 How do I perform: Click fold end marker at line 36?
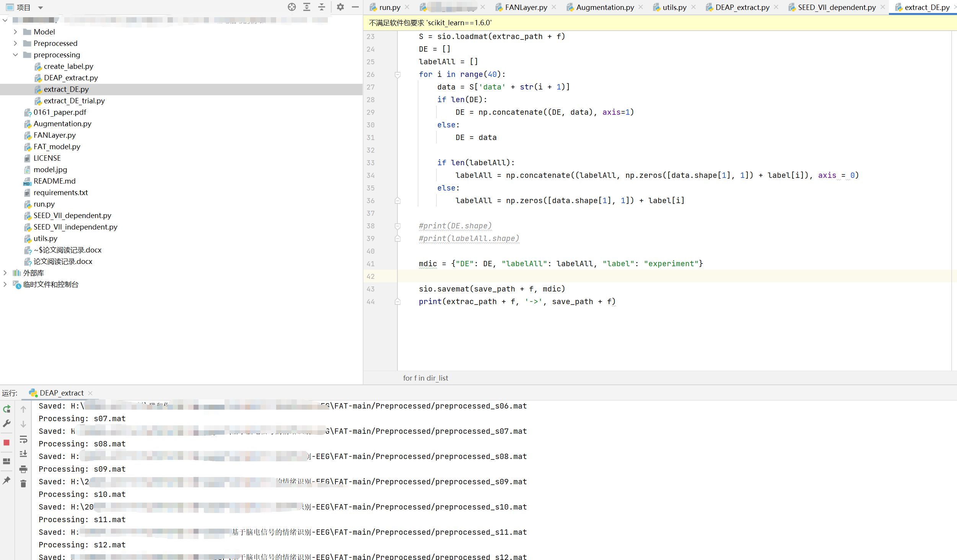397,201
